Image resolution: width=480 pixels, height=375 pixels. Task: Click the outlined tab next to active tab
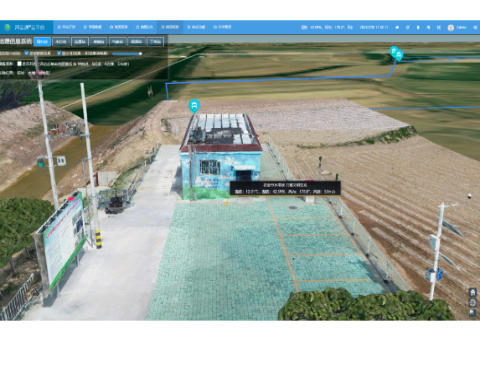[61, 42]
